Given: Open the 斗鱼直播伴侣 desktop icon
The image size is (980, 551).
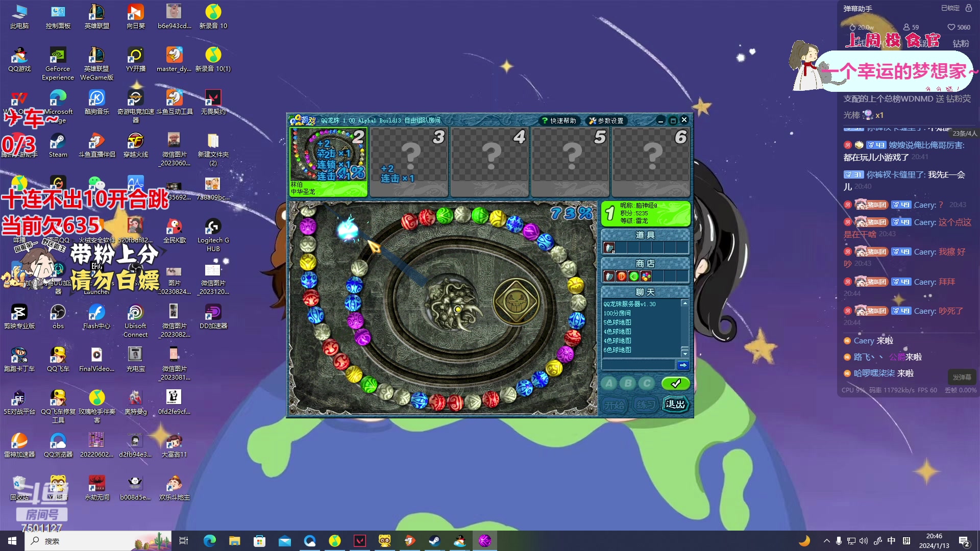Looking at the screenshot, I should click(97, 145).
